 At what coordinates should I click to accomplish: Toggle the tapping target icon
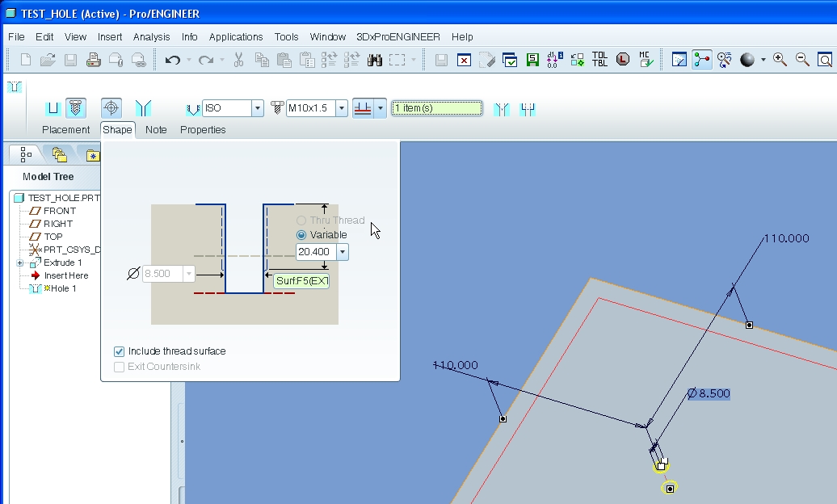pos(111,108)
